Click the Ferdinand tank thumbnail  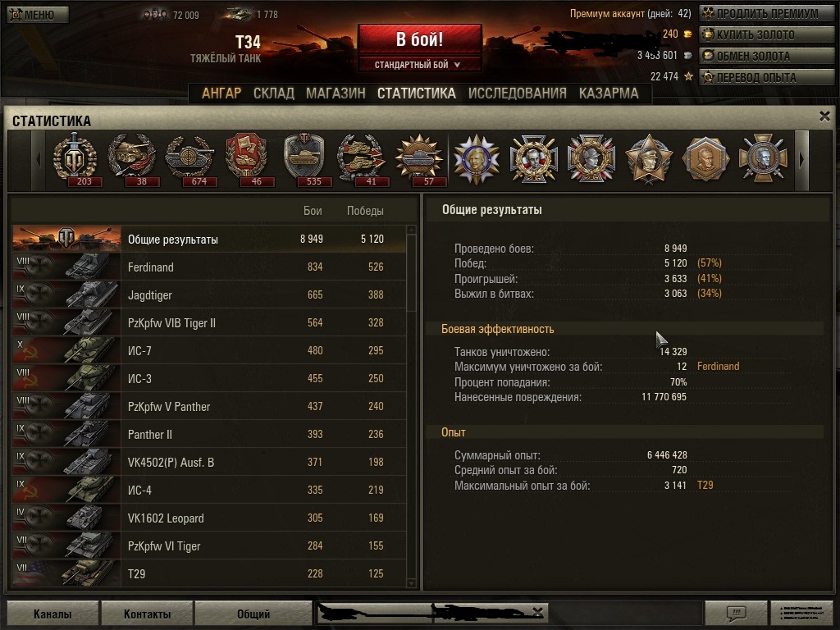[x=66, y=267]
